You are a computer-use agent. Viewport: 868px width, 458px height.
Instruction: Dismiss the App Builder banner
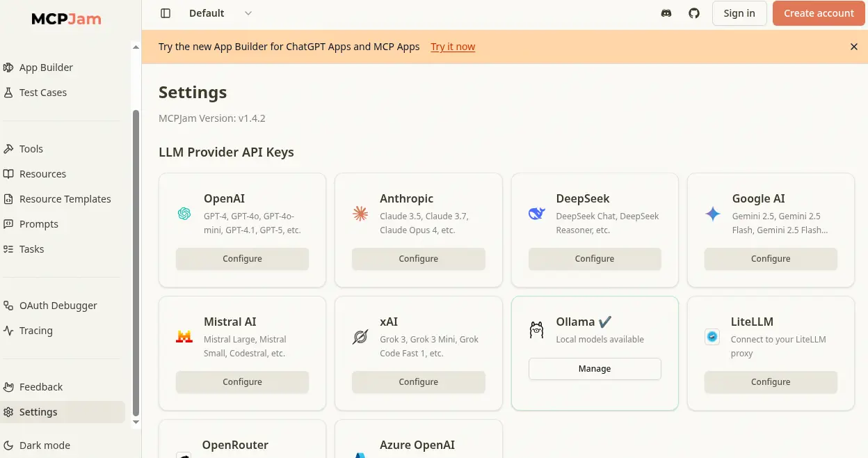point(854,47)
